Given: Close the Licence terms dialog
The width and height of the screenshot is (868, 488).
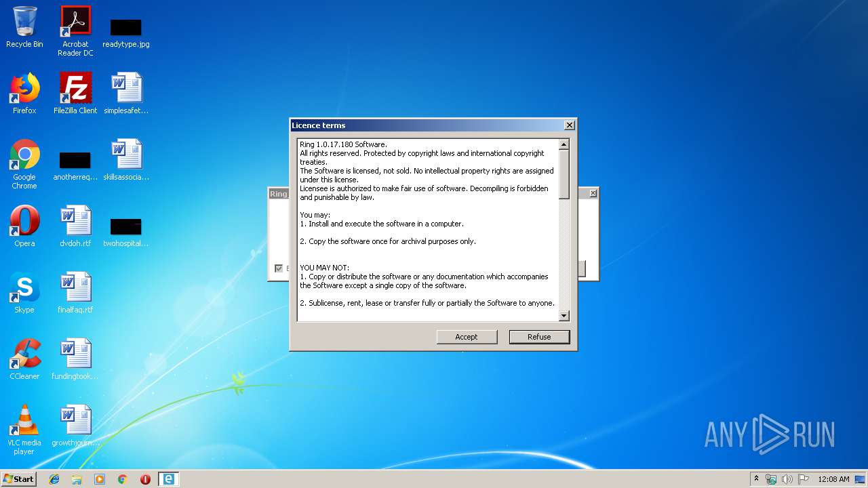Looking at the screenshot, I should click(x=570, y=125).
